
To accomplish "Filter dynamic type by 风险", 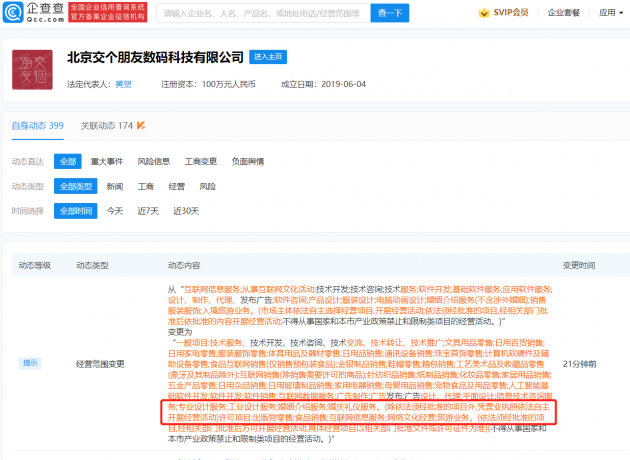I will tap(208, 186).
